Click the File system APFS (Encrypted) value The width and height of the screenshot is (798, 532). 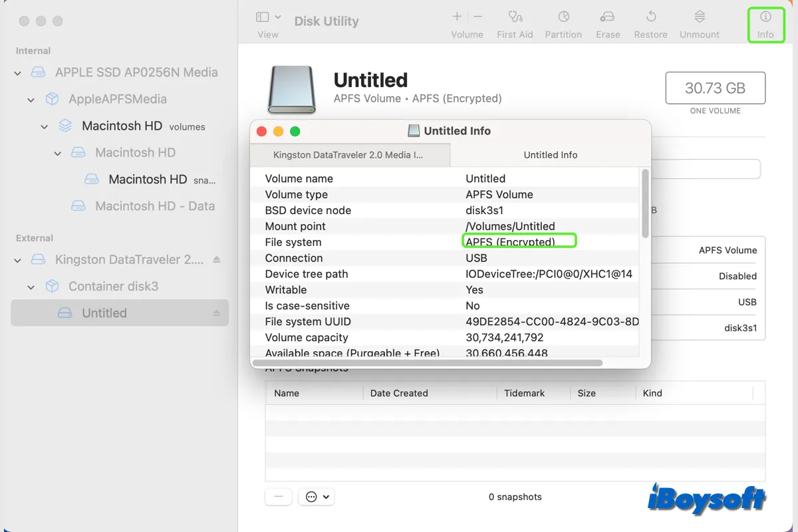tap(510, 242)
